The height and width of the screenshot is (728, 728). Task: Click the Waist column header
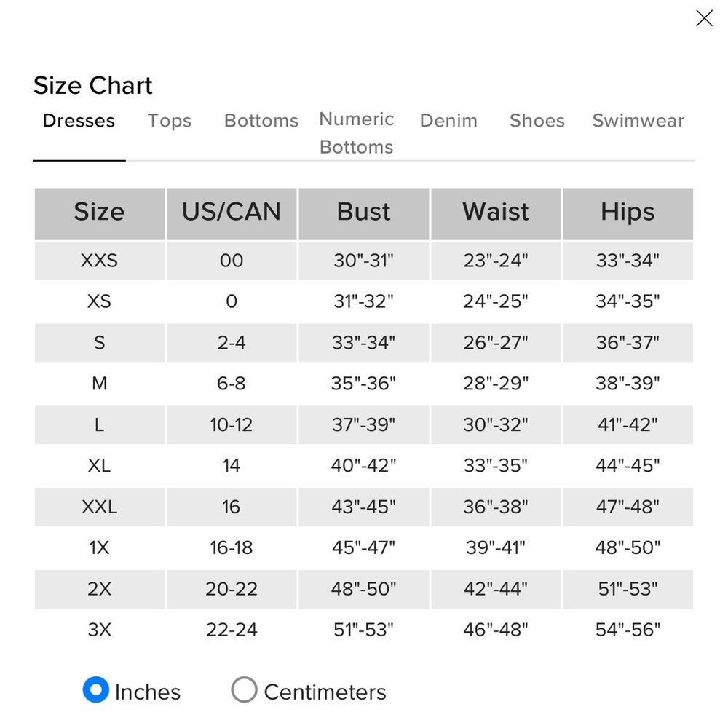point(496,212)
